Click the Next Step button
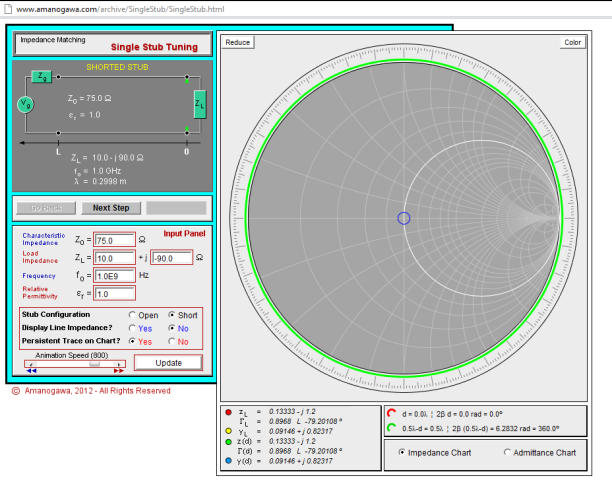 coord(111,208)
